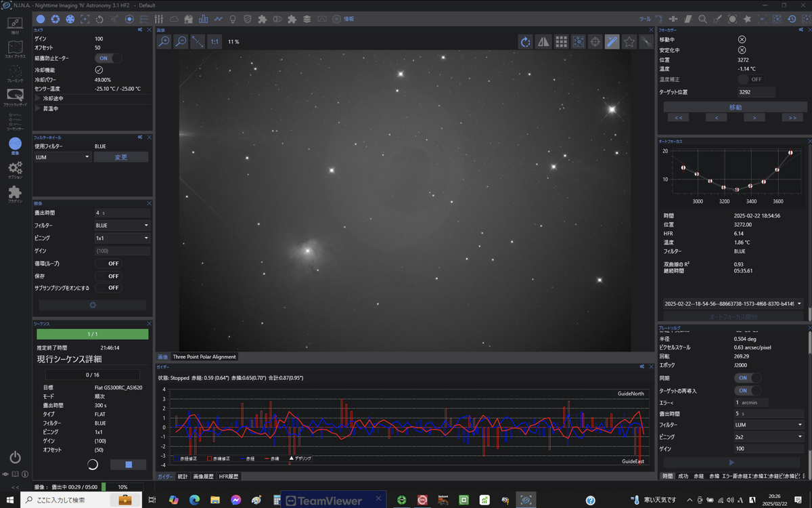Disable the reslew to target toggle
The width and height of the screenshot is (812, 508).
[x=748, y=391]
